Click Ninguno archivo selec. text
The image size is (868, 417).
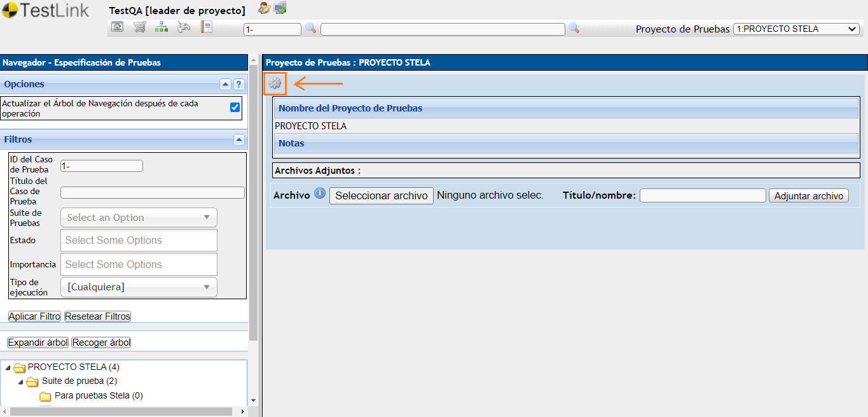tap(490, 195)
